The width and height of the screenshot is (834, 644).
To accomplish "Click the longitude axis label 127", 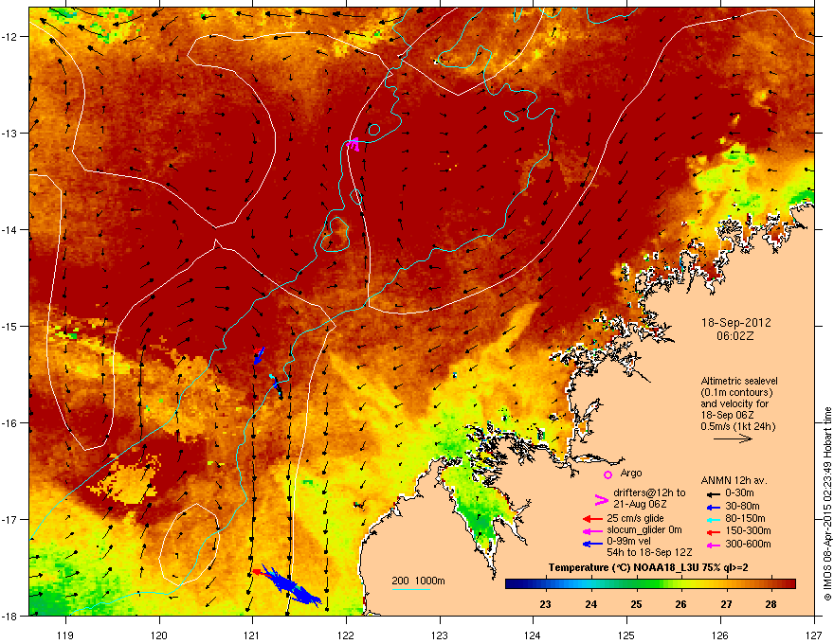I will click(x=814, y=635).
